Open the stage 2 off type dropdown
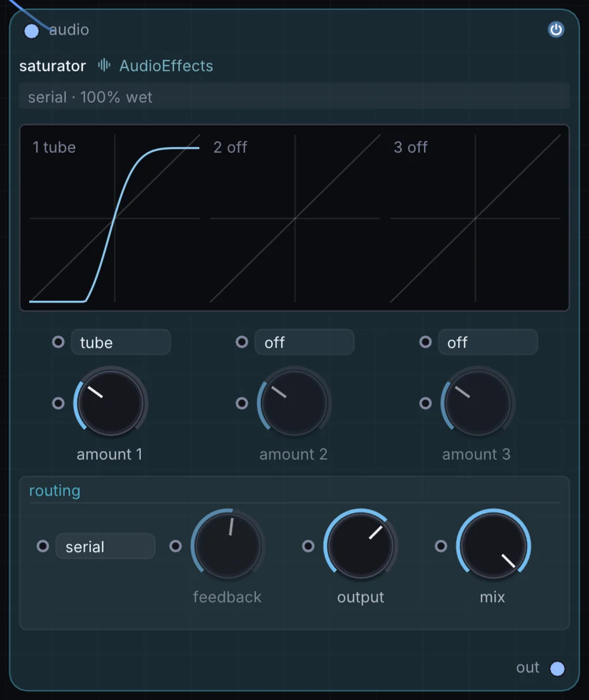 tap(304, 342)
